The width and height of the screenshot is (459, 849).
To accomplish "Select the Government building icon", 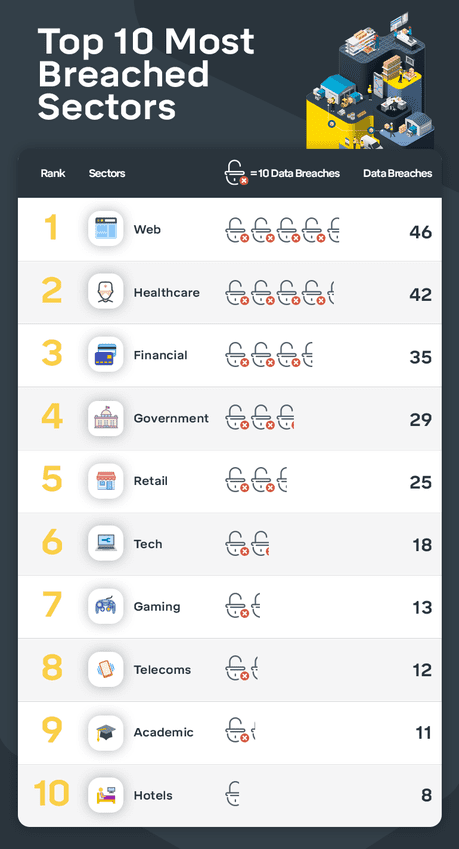I will pyautogui.click(x=106, y=417).
